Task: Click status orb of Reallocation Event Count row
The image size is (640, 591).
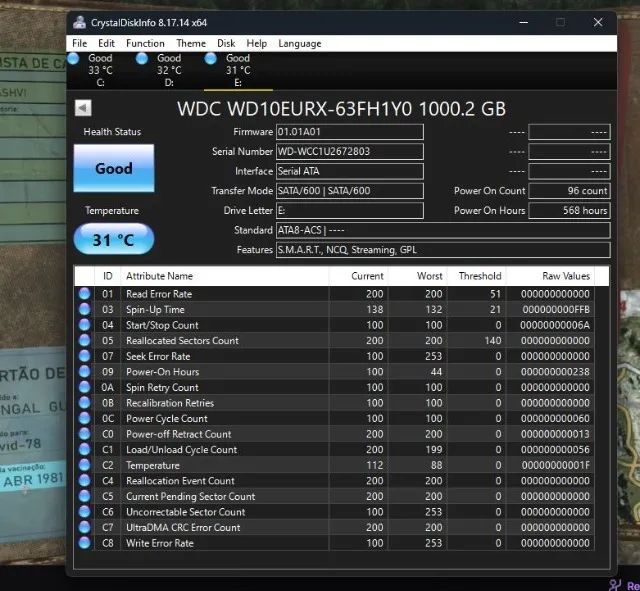Action: 84,480
